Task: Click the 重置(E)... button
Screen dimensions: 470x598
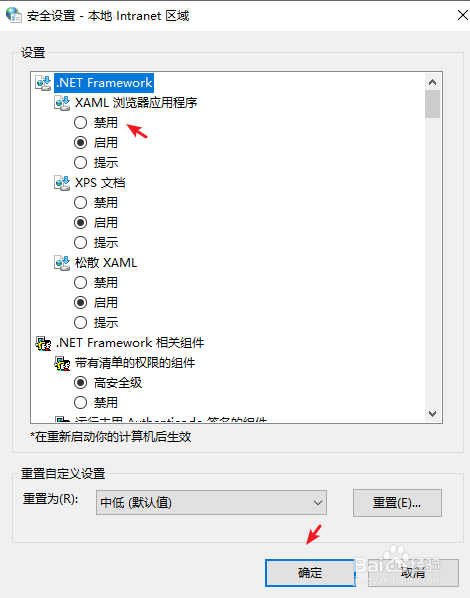Action: click(x=397, y=503)
